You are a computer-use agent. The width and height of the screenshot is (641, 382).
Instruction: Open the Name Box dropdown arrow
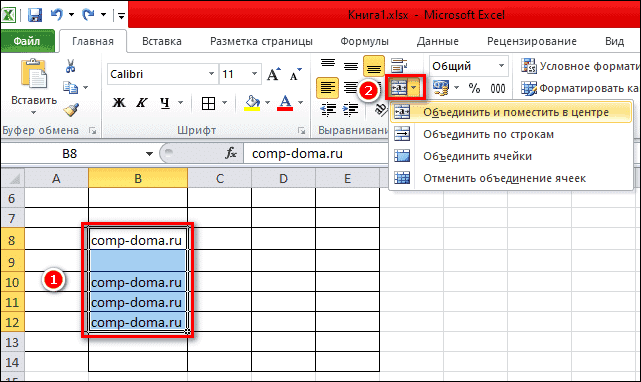149,154
